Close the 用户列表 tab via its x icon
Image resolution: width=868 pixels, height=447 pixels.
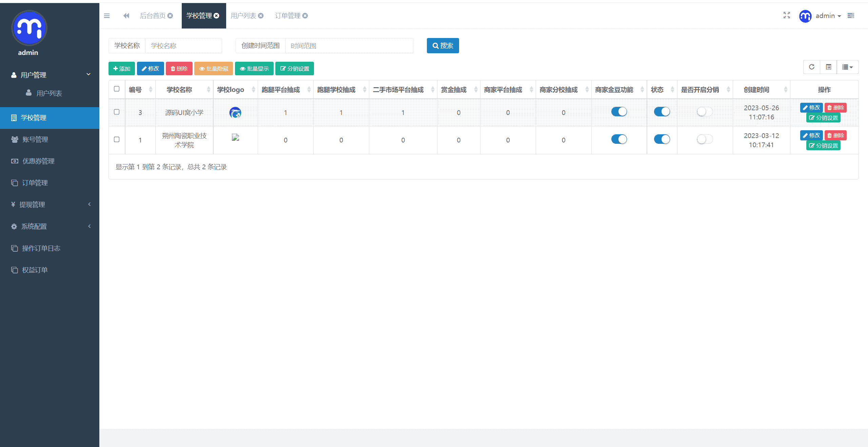(x=261, y=16)
